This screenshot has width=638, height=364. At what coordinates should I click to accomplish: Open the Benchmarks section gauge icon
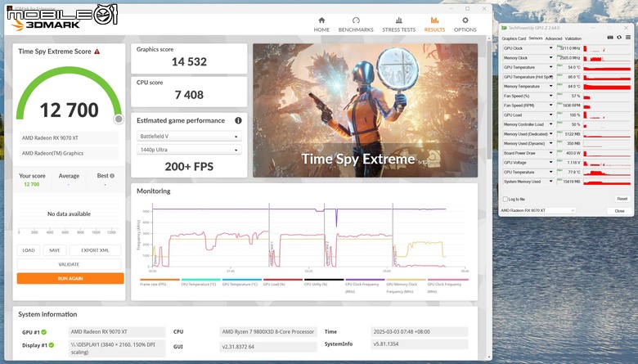[x=356, y=20]
